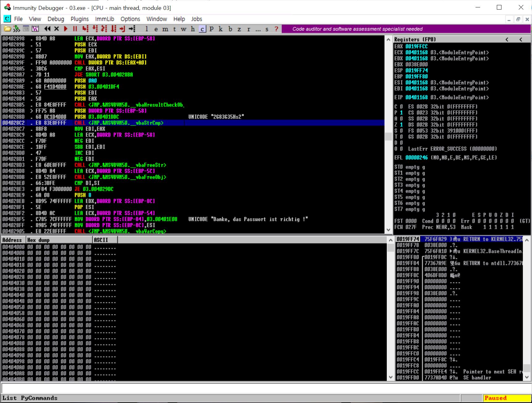Click the attach to process running-man icon
The height and width of the screenshot is (403, 532).
pyautogui.click(x=17, y=29)
